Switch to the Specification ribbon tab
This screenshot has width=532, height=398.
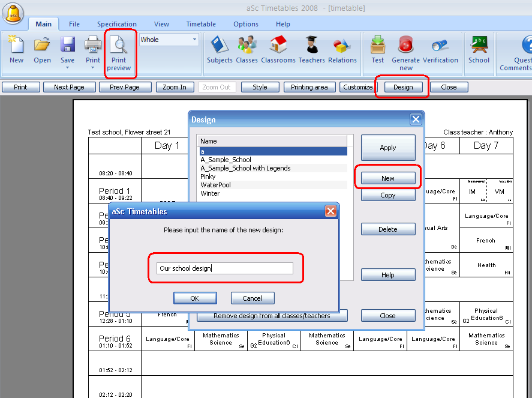[x=116, y=24]
